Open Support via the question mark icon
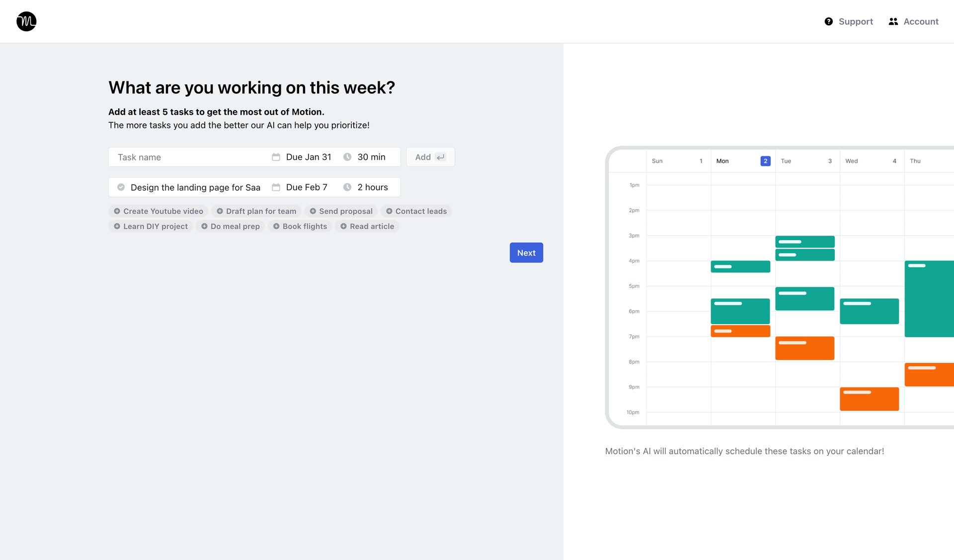This screenshot has width=954, height=560. [x=828, y=21]
